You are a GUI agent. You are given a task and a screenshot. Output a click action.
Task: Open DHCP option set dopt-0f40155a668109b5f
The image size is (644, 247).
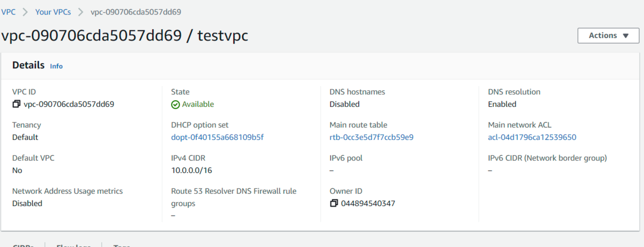pos(217,137)
